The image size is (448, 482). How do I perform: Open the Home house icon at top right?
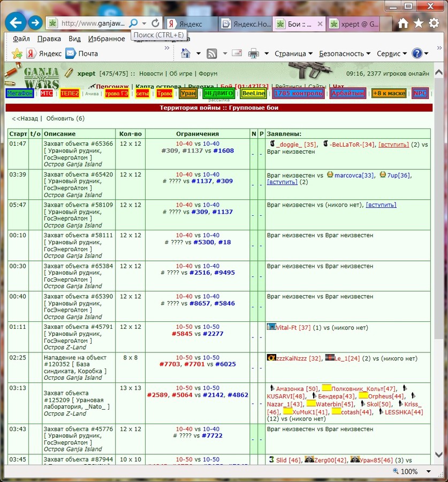(403, 22)
